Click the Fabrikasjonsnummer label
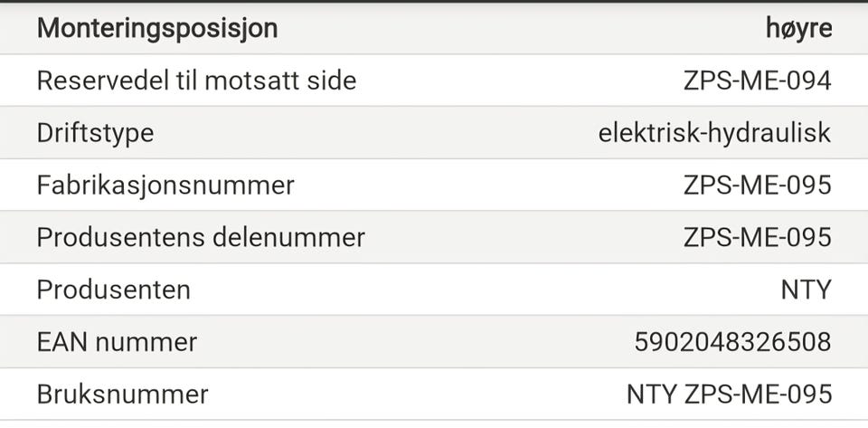Viewport: 868px width, 428px height. 165,185
